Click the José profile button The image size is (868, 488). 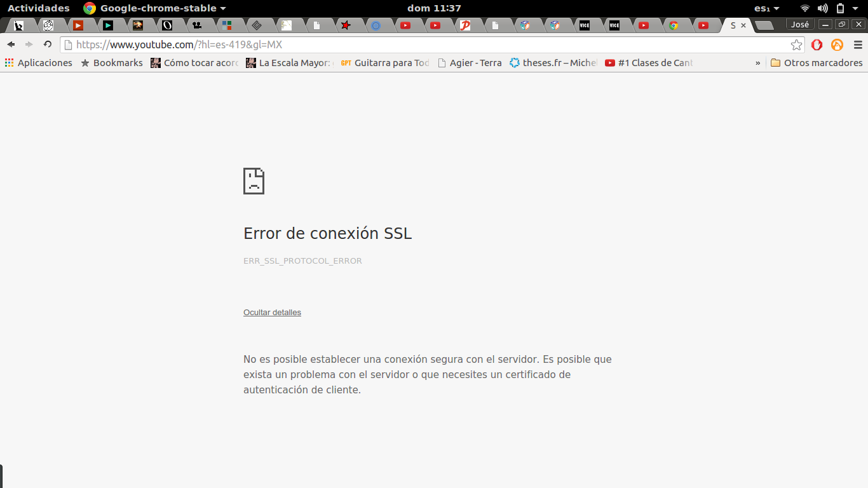coord(800,25)
